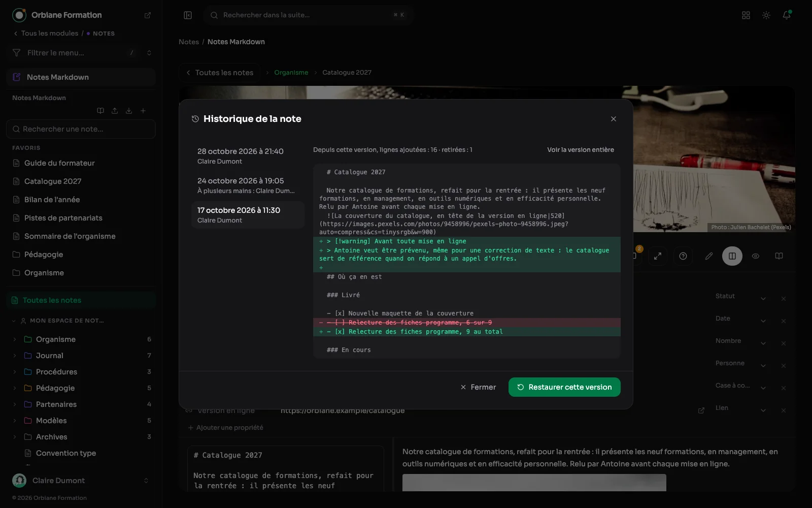Click the plus icon to add a note
The image size is (812, 508).
tap(143, 111)
